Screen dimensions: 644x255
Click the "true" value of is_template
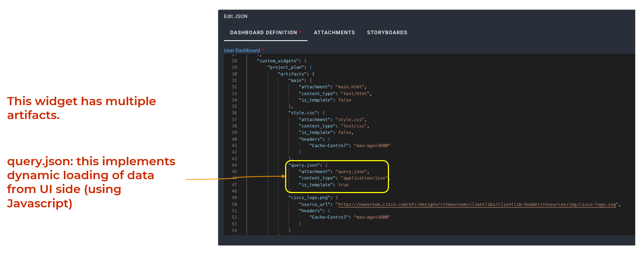point(343,185)
